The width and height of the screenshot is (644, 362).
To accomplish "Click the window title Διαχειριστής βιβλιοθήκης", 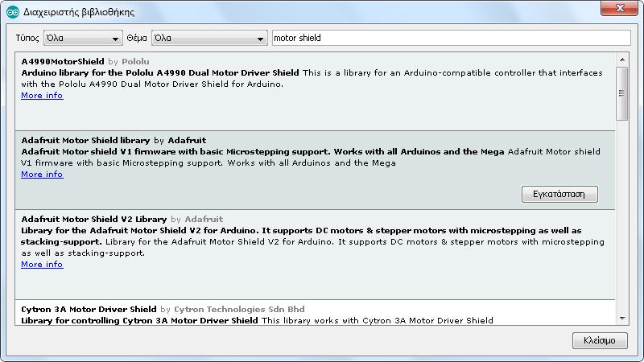I will 79,12.
